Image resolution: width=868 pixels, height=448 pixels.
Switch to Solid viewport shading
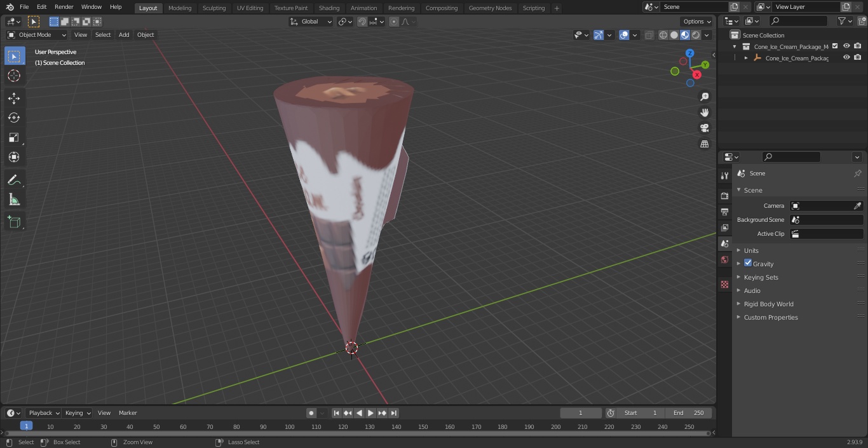click(x=674, y=35)
